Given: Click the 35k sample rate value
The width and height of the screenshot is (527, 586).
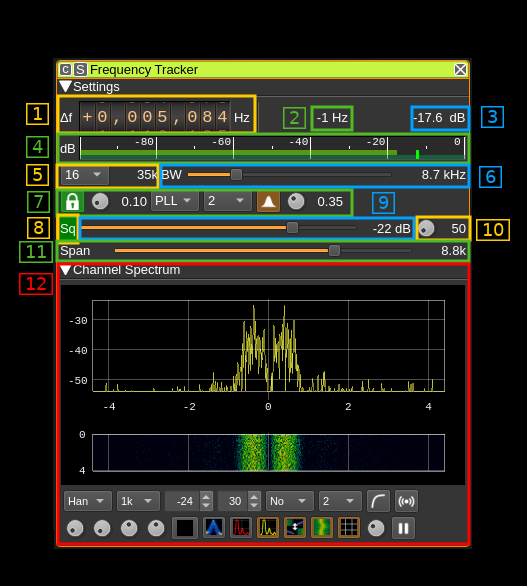Looking at the screenshot, I should tap(147, 175).
